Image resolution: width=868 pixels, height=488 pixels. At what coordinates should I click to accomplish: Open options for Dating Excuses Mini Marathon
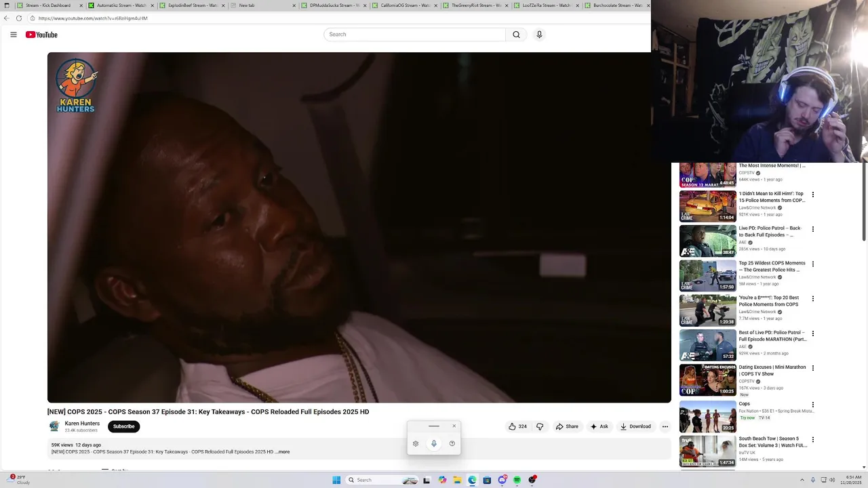point(813,368)
